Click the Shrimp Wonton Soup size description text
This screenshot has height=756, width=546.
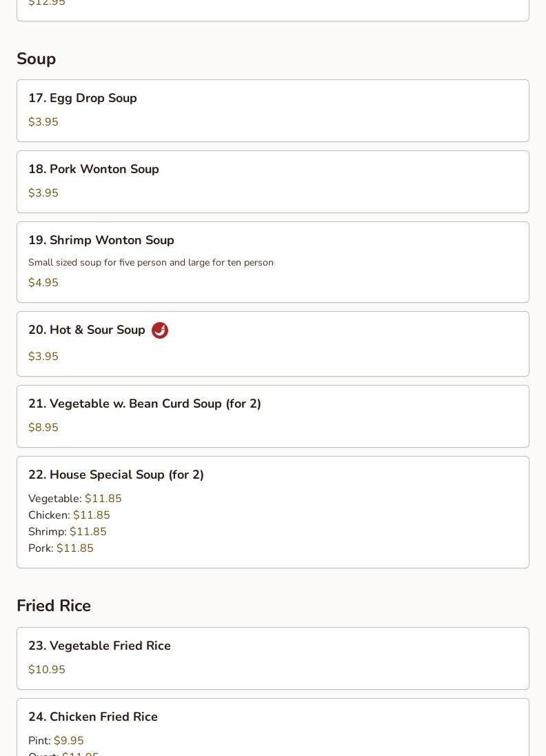click(151, 263)
